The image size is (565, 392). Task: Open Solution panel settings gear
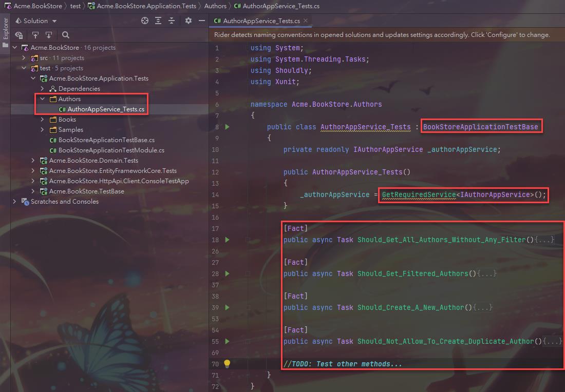189,21
